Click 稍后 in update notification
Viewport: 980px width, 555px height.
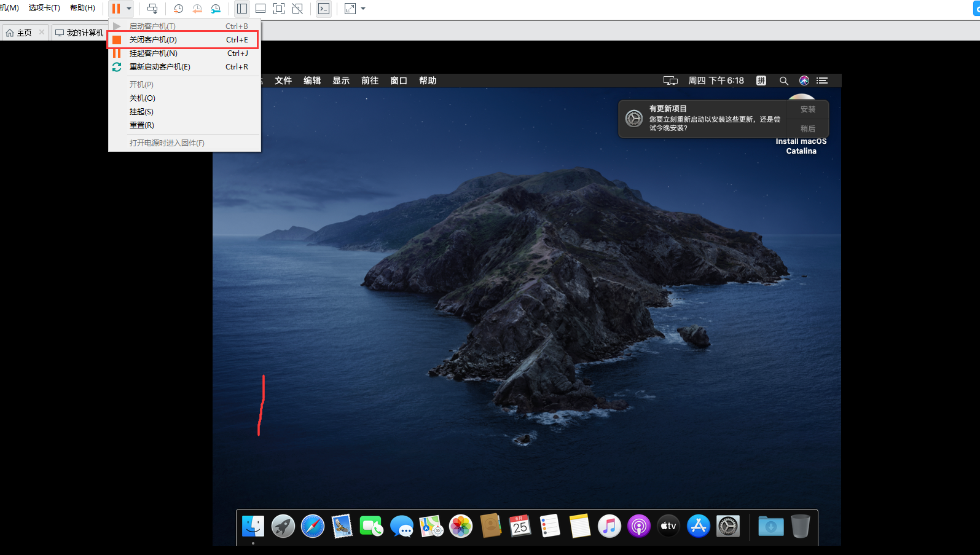click(808, 128)
